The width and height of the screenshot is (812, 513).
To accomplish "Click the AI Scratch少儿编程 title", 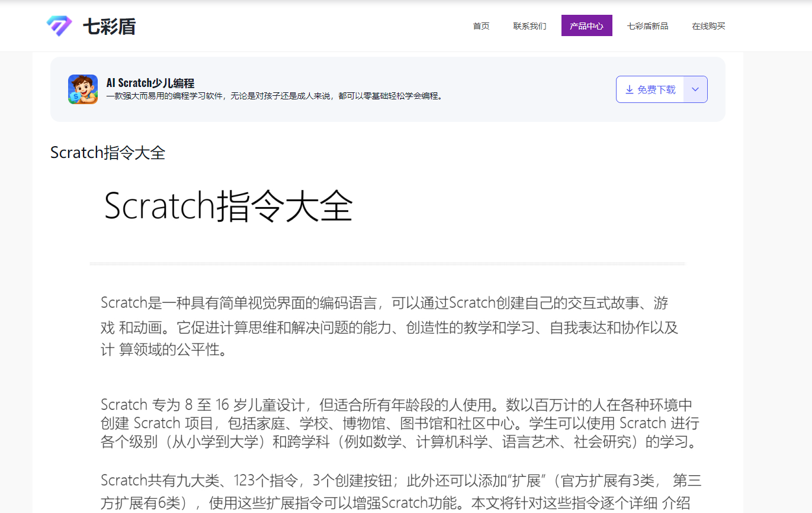I will [x=150, y=83].
